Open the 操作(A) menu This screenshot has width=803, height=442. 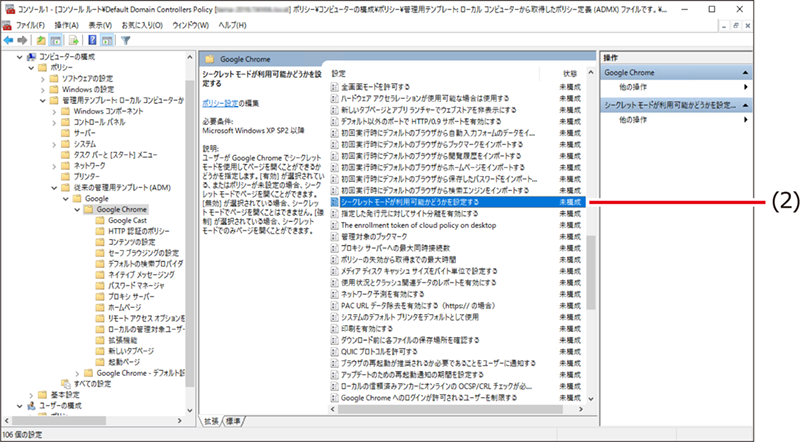point(67,25)
